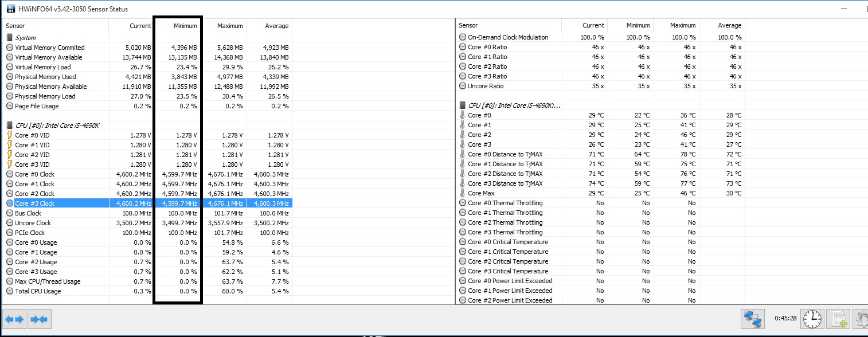The image size is (868, 337).
Task: Click the chip icon next to System
Action: (10, 38)
